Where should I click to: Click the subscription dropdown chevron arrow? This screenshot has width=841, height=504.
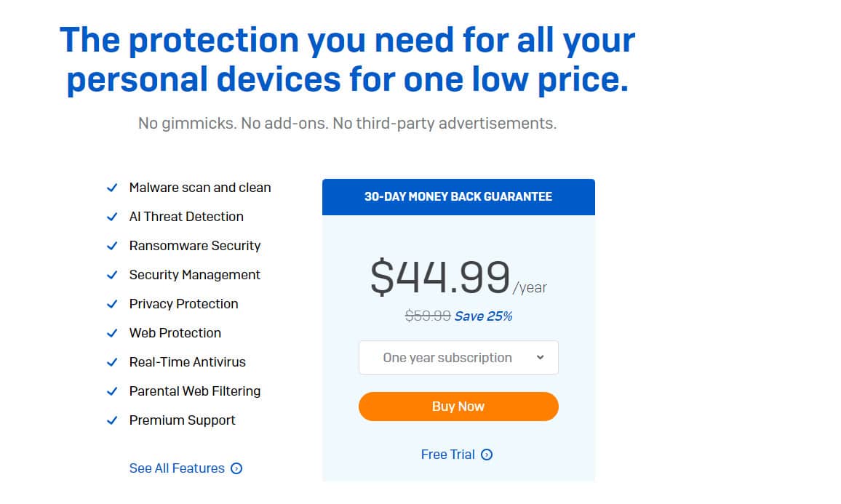pyautogui.click(x=540, y=357)
